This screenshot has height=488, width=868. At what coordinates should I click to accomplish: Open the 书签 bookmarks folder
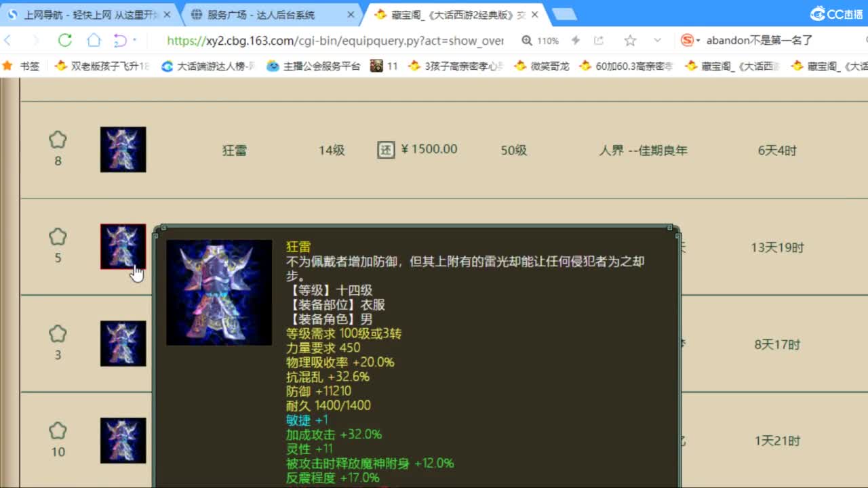coord(21,66)
